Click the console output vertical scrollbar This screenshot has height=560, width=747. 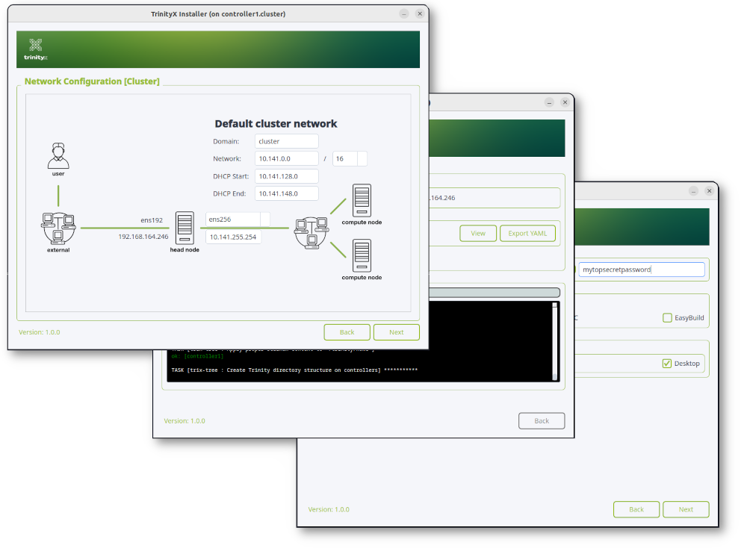pos(554,340)
